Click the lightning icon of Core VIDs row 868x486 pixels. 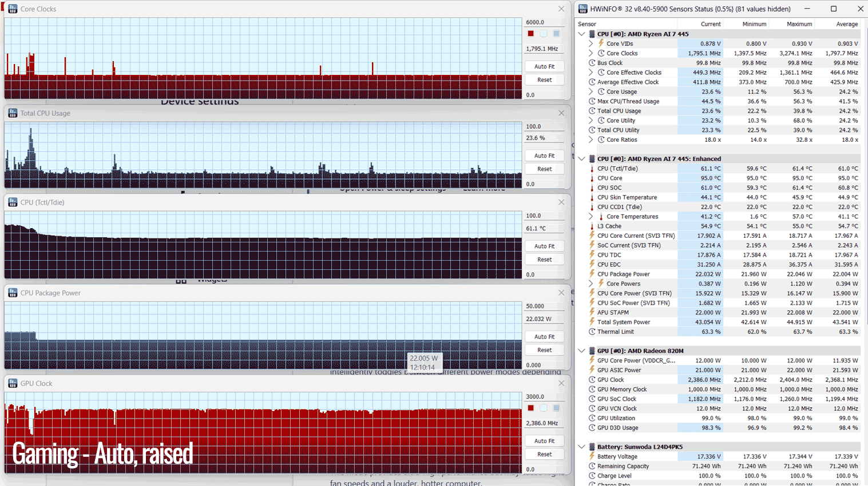coord(601,43)
